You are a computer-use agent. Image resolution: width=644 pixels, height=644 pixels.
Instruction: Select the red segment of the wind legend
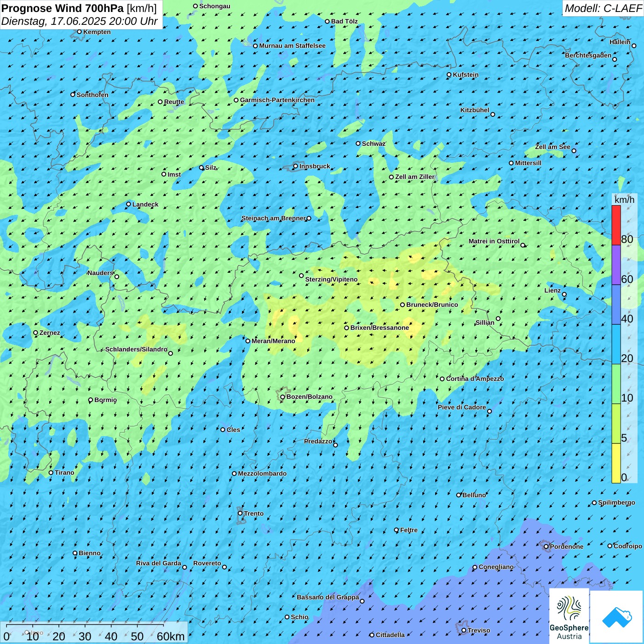(616, 225)
